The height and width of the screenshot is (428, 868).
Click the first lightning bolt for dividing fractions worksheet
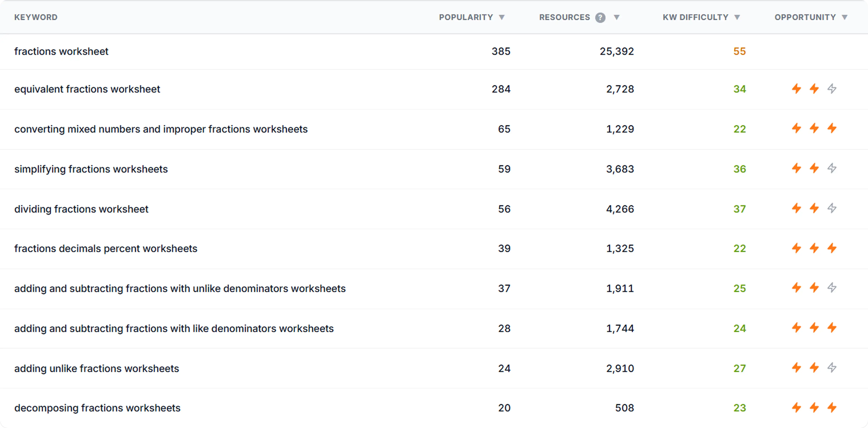point(796,209)
